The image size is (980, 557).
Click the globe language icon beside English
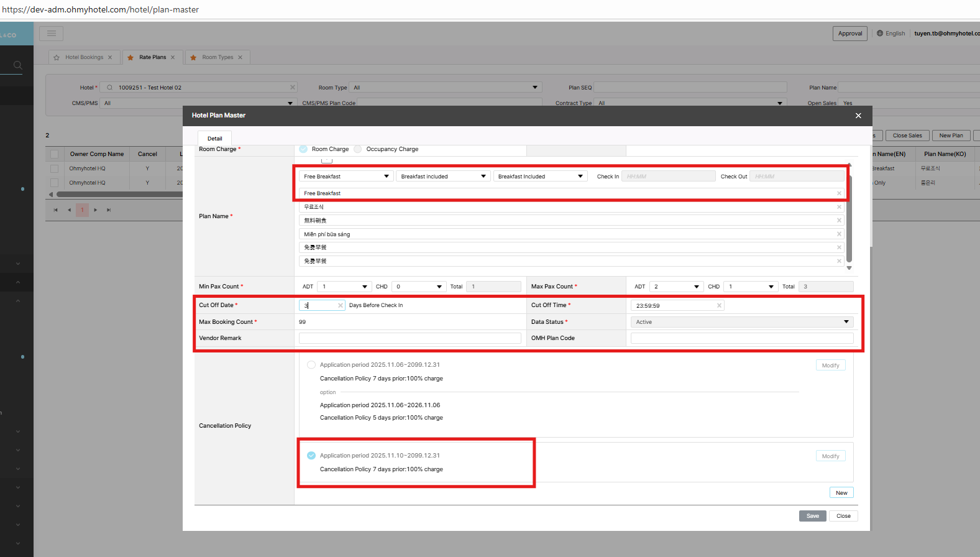(x=879, y=34)
